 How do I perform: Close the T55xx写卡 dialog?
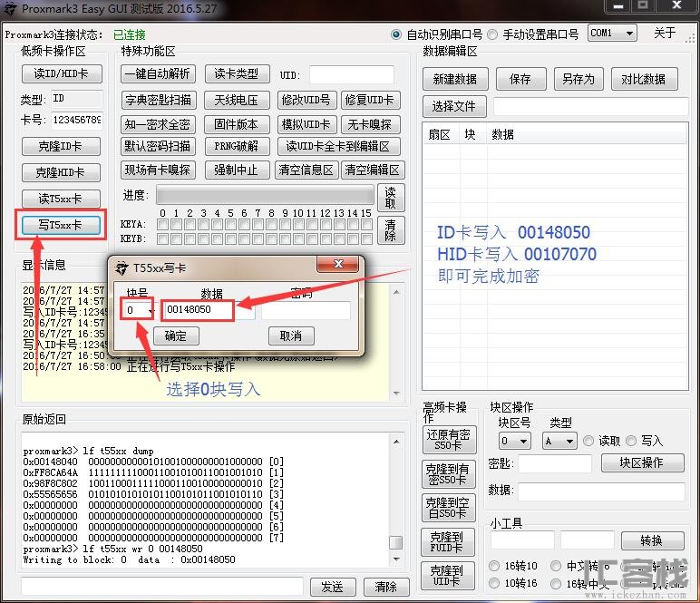(x=338, y=264)
